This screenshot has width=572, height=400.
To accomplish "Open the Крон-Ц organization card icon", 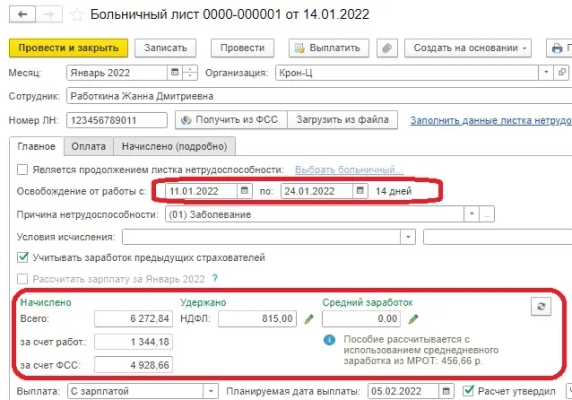I will [x=562, y=72].
